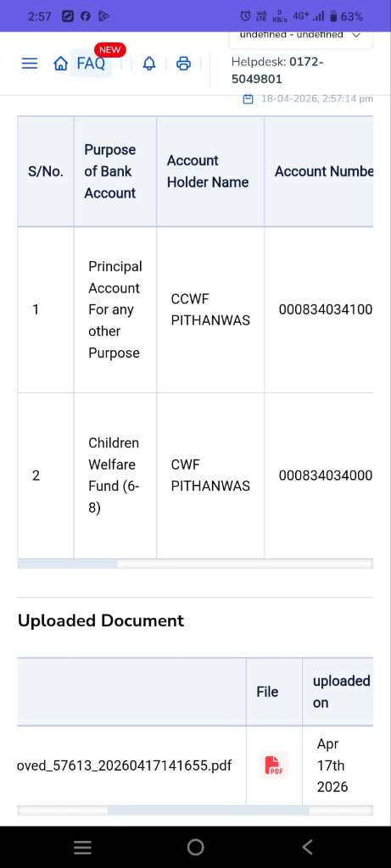Tap the Android back arrow

coord(308,847)
